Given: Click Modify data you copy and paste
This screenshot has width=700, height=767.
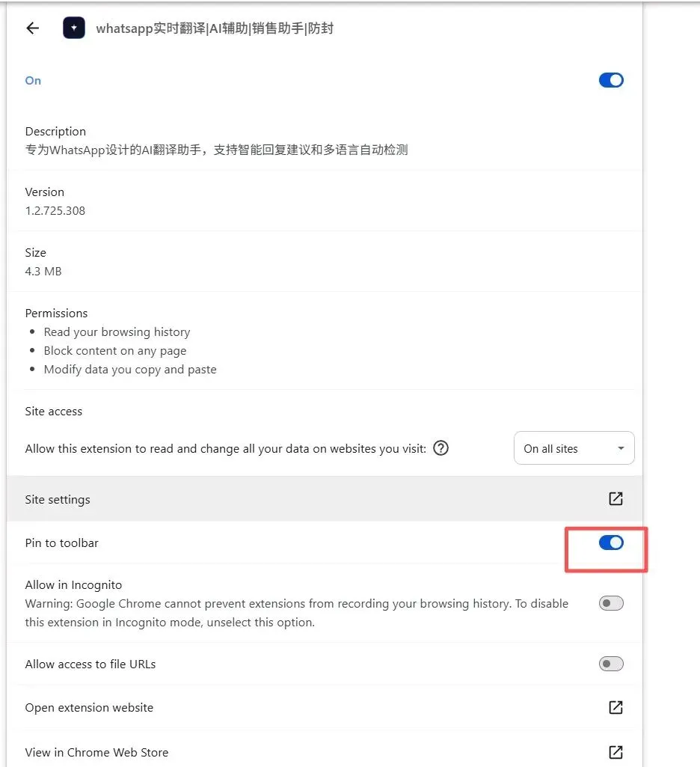Looking at the screenshot, I should point(130,370).
